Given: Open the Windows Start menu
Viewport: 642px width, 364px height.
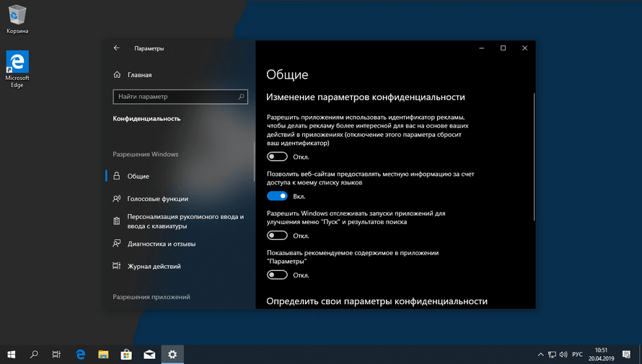Looking at the screenshot, I should pos(11,354).
